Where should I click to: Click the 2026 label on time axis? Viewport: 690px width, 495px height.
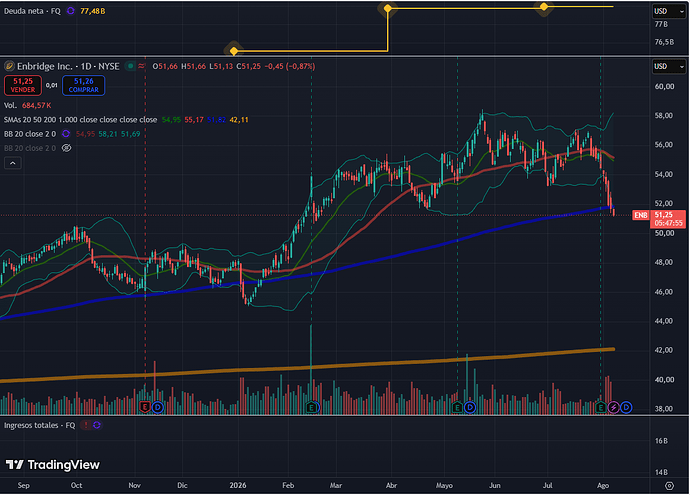(x=238, y=485)
